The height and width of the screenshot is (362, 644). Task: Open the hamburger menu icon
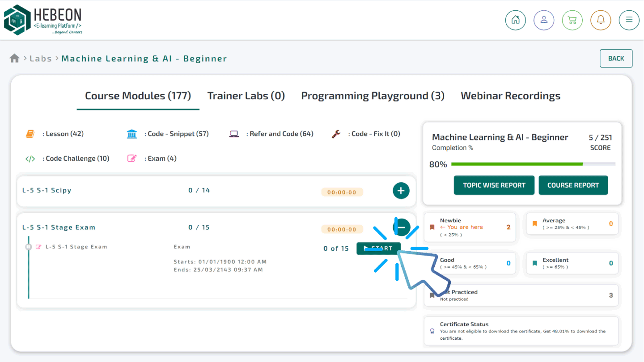pyautogui.click(x=629, y=20)
